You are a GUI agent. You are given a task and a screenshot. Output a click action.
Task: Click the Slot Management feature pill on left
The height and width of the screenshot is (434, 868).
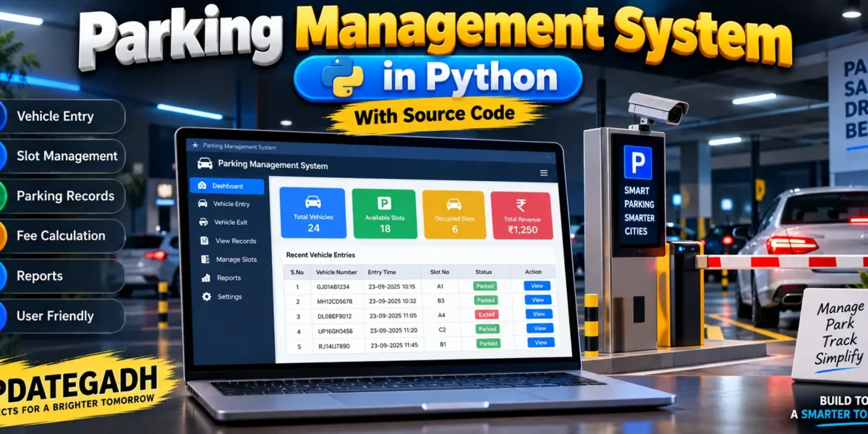pyautogui.click(x=63, y=156)
